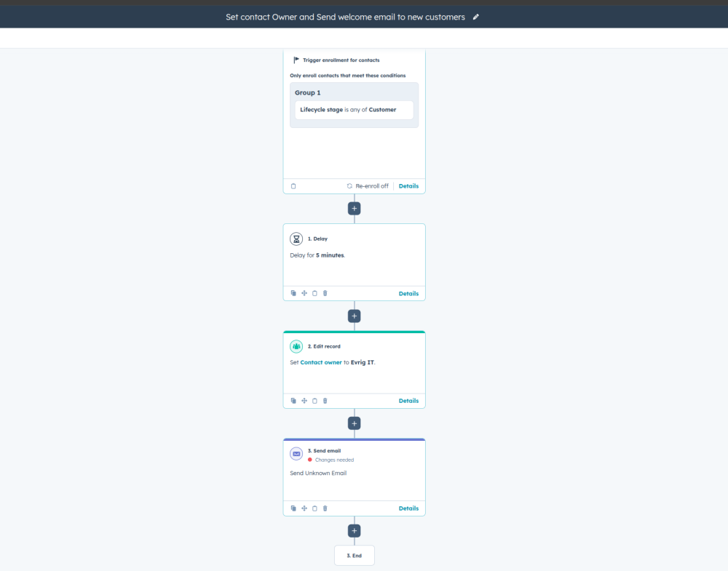Open Details of the enrollment trigger
728x571 pixels.
408,186
